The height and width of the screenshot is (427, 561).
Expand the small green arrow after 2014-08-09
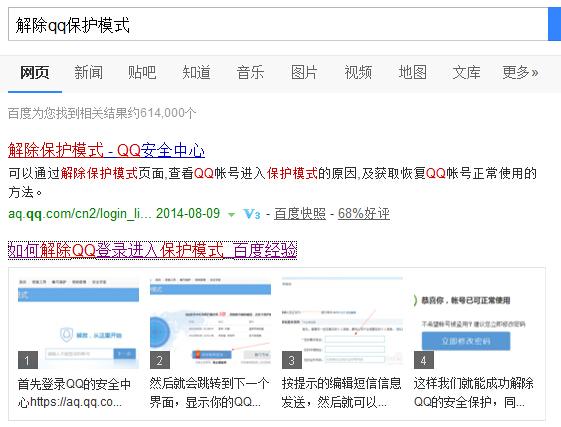click(231, 215)
